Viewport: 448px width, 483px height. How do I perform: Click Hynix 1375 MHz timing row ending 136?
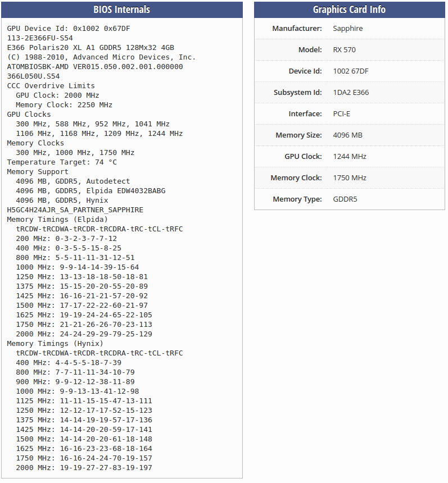click(x=84, y=420)
